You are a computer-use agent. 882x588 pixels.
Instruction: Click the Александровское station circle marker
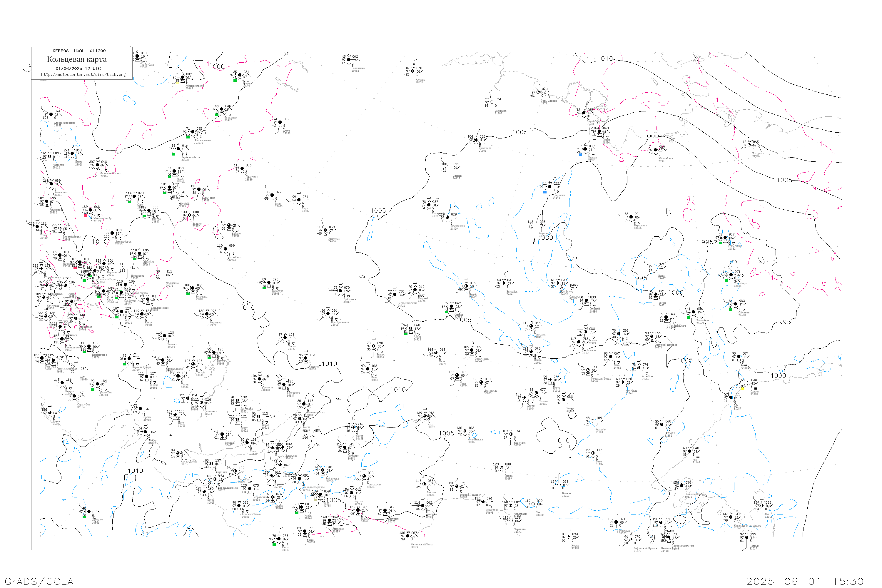click(51, 114)
